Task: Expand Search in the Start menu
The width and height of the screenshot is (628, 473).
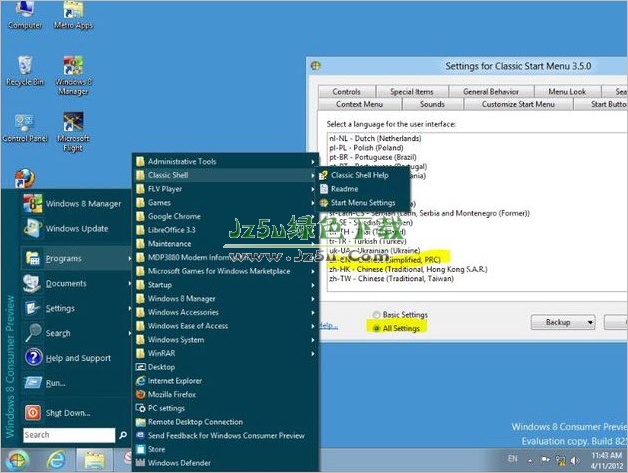Action: [75, 333]
